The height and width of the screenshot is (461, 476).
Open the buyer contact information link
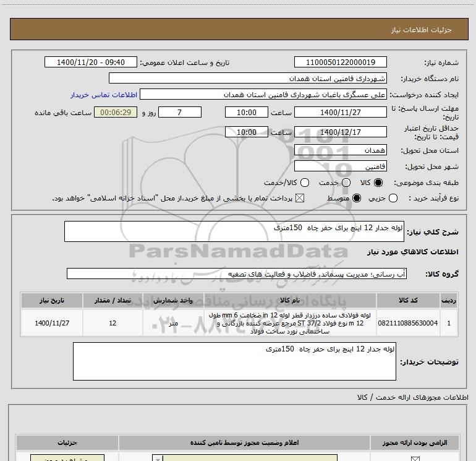point(104,95)
